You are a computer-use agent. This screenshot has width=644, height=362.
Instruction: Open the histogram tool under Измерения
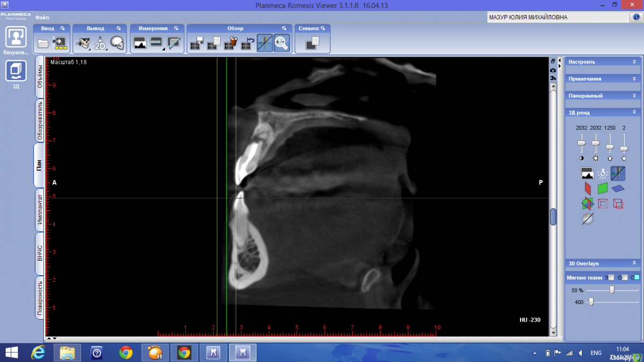[140, 43]
